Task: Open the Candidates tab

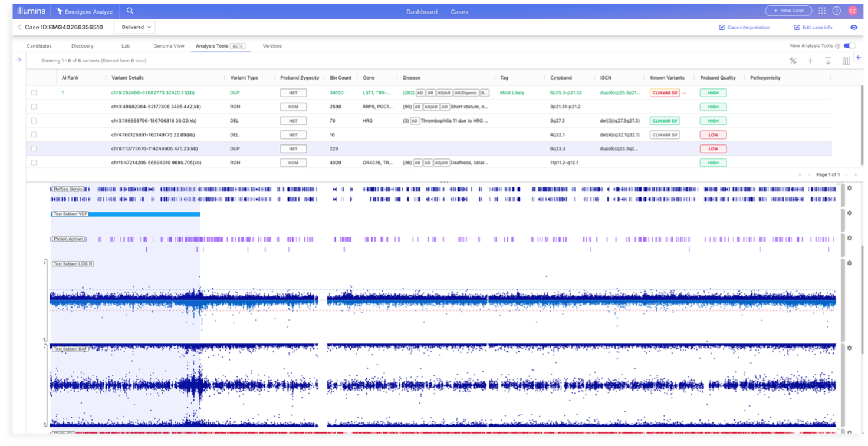Action: click(x=39, y=46)
